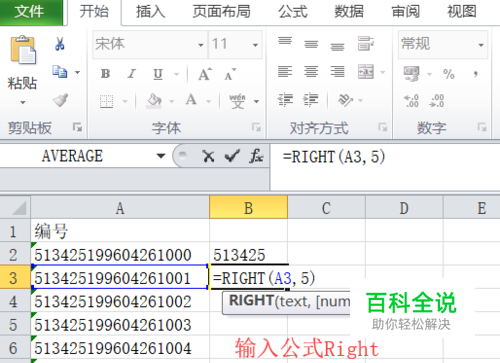Center text horizontally
This screenshot has width=500, height=363.
[311, 72]
